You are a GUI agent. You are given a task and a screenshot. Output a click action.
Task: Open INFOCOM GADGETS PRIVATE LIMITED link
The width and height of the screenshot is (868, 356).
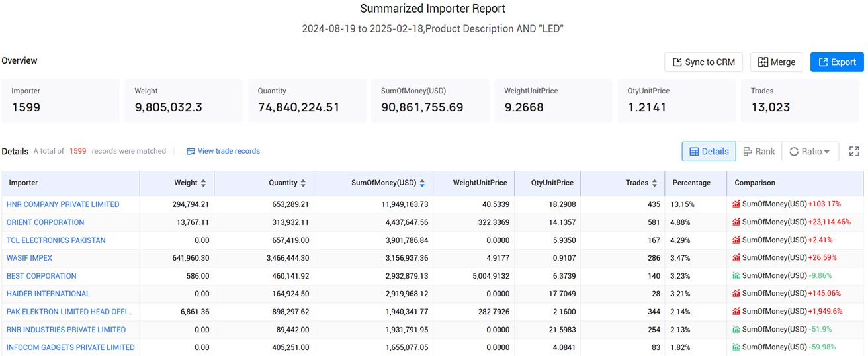click(x=71, y=347)
